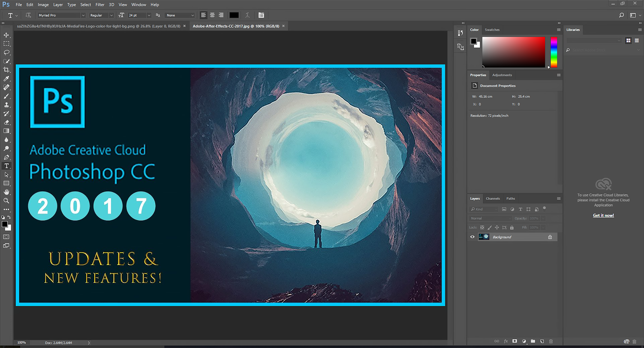Open the workspace switcher dropdown

(635, 15)
